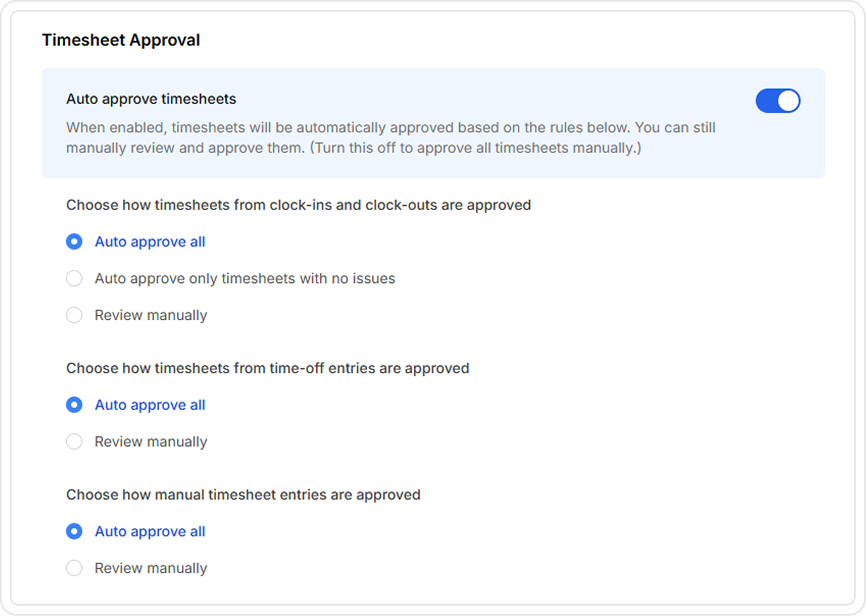This screenshot has height=616, width=866.
Task: Click the 'manual timesheet entries are approved' heading
Action: (x=243, y=495)
